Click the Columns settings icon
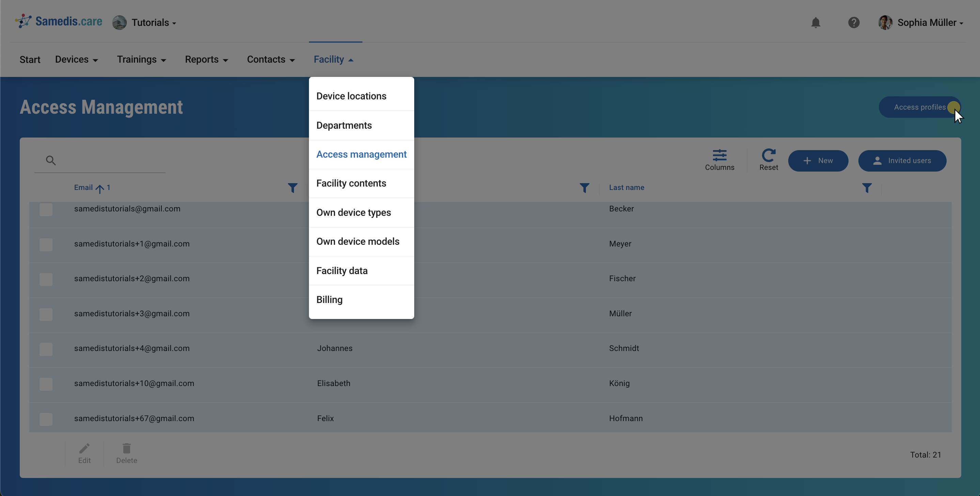 pyautogui.click(x=719, y=156)
